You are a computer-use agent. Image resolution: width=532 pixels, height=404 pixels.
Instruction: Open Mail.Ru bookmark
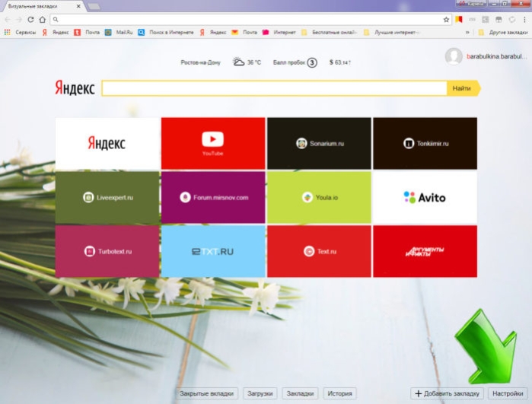coord(119,32)
